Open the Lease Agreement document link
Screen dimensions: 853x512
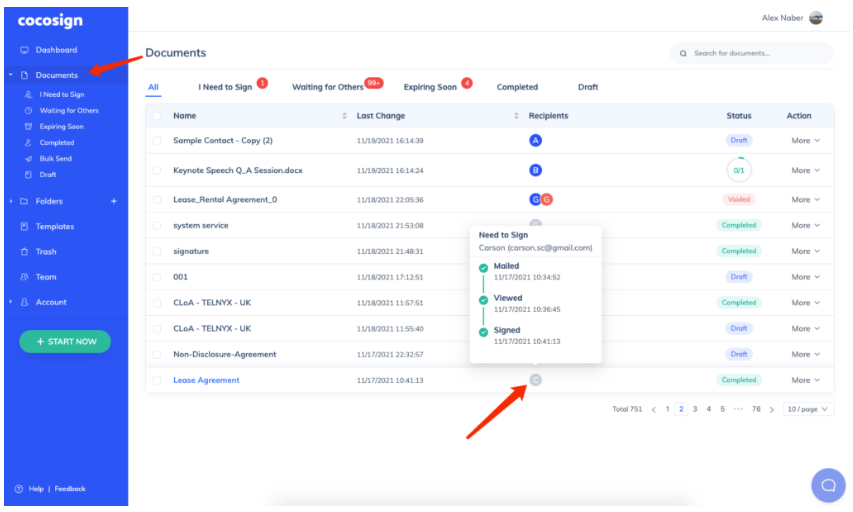click(x=206, y=380)
